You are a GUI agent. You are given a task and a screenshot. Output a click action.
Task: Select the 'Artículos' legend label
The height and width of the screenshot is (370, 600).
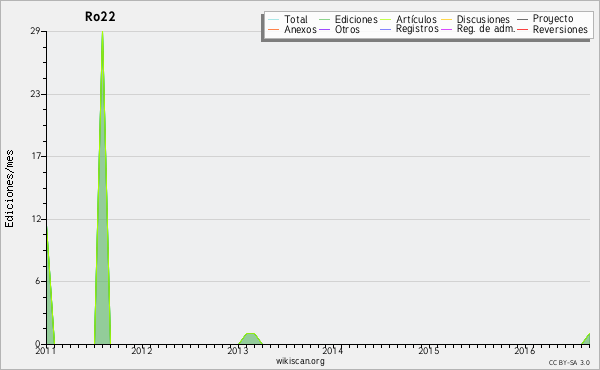[416, 19]
